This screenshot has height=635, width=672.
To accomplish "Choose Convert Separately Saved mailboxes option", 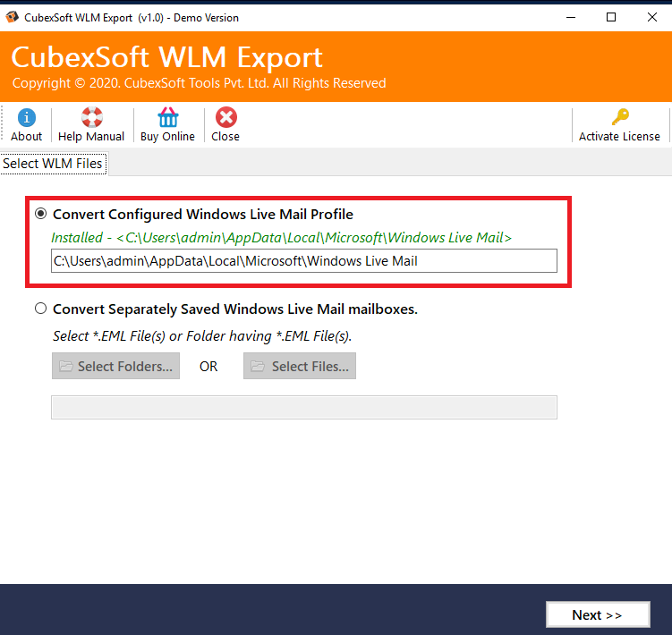I will pyautogui.click(x=40, y=309).
